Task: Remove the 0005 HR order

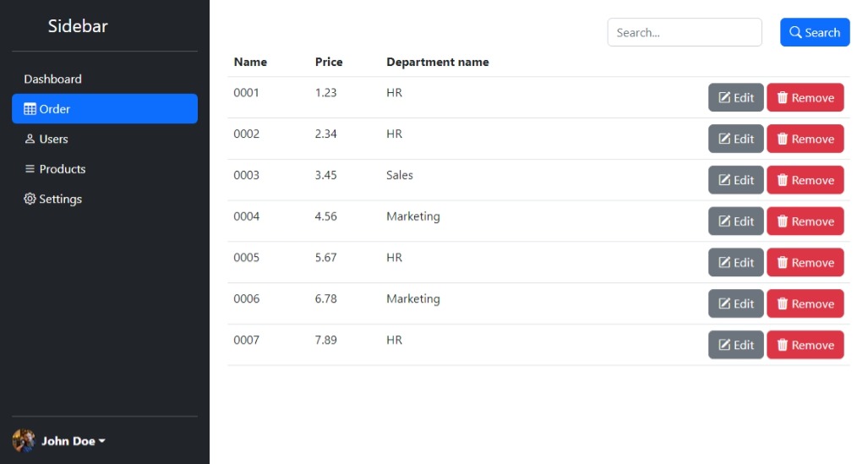Action: click(x=805, y=263)
